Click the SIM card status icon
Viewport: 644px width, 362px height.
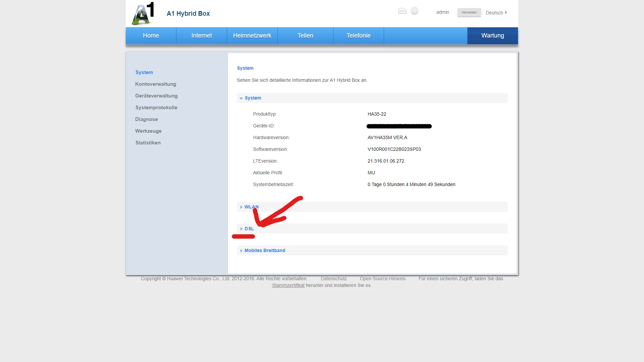click(x=402, y=11)
